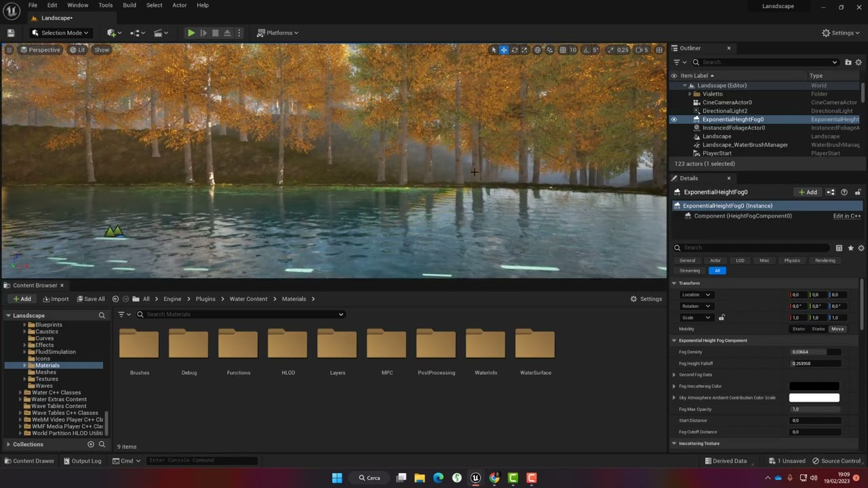The image size is (868, 488).
Task: Click the Blueprint/Add Script icon in Details
Action: pos(831,192)
